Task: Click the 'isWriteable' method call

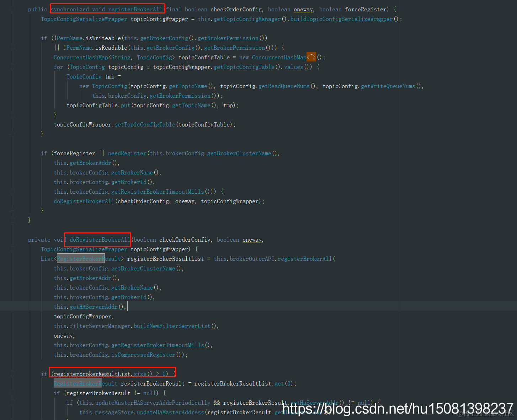Action: coord(103,38)
